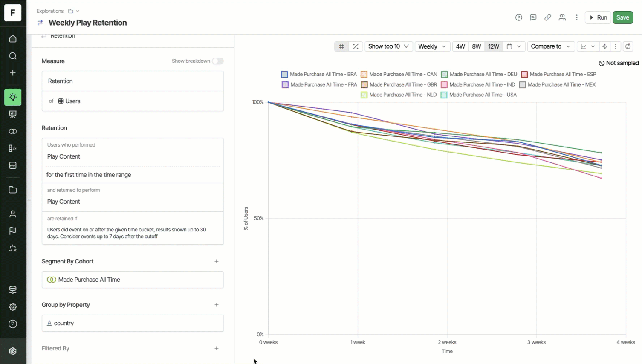The image size is (642, 364).
Task: Click the country group-by property field
Action: pos(133,323)
